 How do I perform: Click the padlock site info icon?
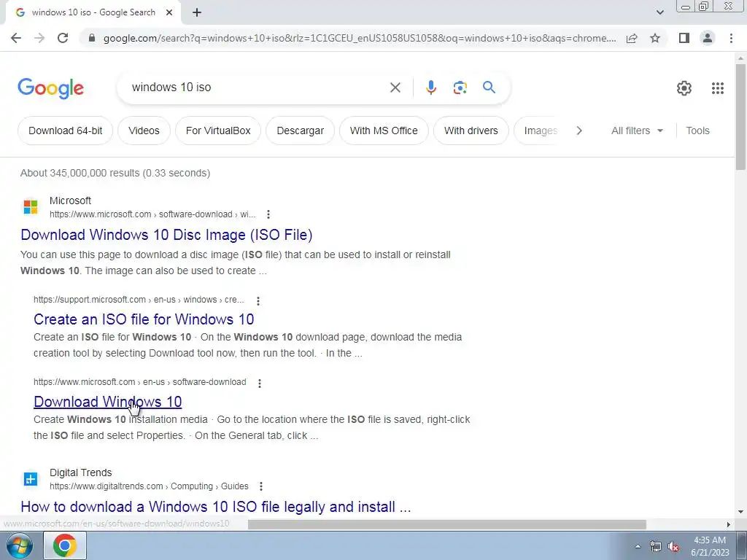pyautogui.click(x=93, y=38)
